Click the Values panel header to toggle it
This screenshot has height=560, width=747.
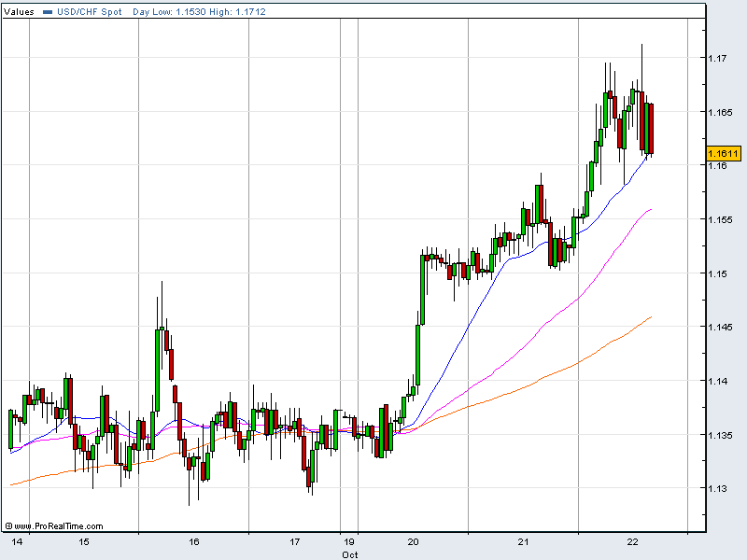(15, 13)
